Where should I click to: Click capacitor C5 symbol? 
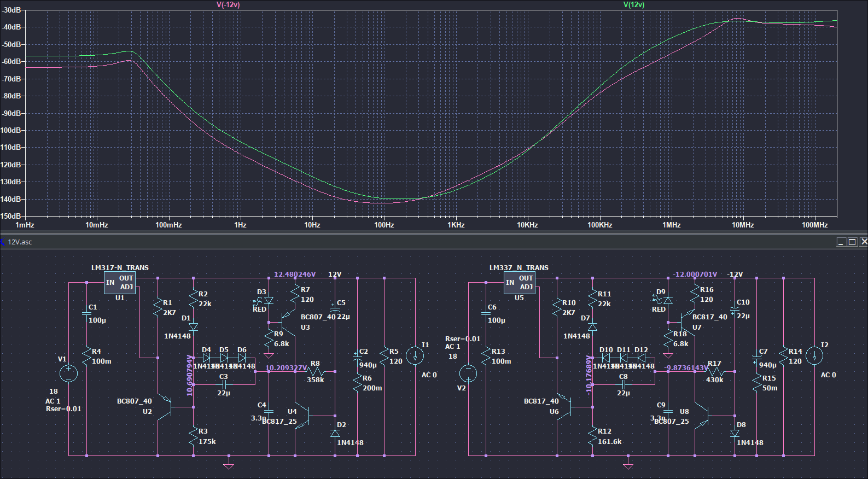pyautogui.click(x=335, y=309)
